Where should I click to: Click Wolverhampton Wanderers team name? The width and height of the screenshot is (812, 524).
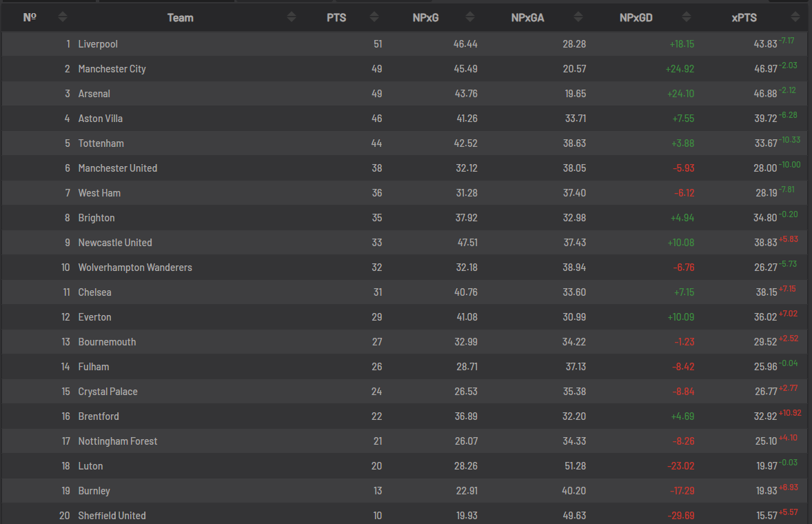pyautogui.click(x=135, y=268)
